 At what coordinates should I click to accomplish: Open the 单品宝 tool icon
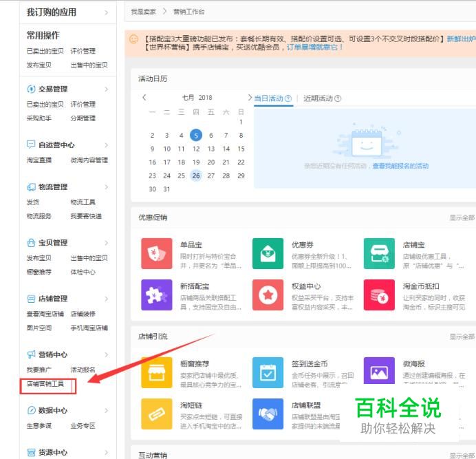click(x=157, y=253)
